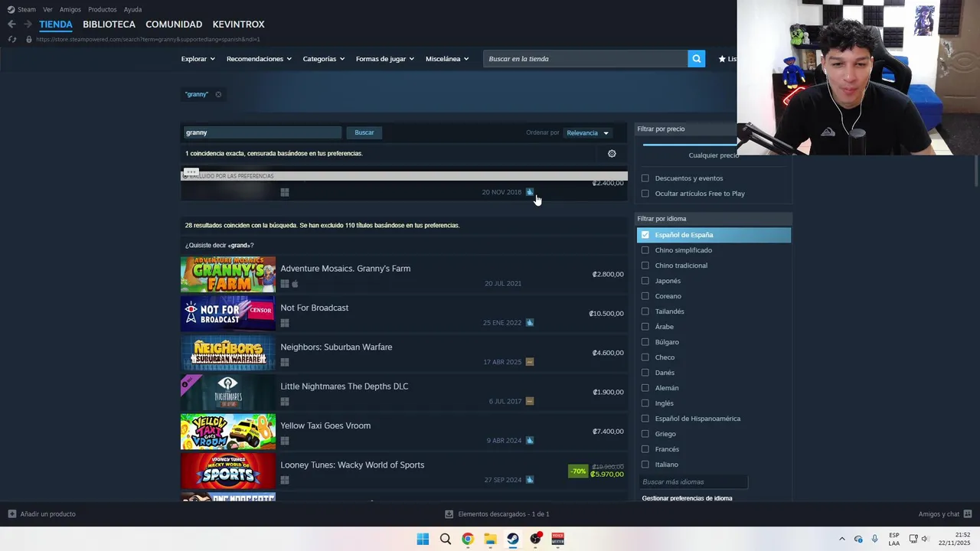This screenshot has height=551, width=980.
Task: Click review icon on Little Nightmares Depths DLC
Action: (530, 401)
